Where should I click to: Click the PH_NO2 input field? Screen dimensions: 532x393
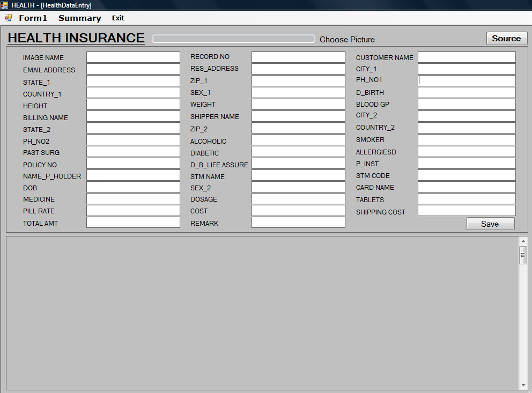pos(133,140)
